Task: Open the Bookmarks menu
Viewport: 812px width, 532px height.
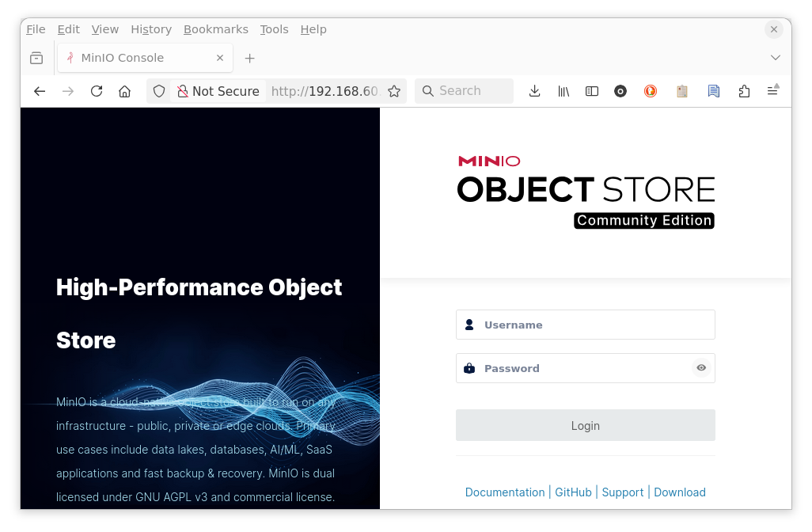Action: click(x=215, y=29)
